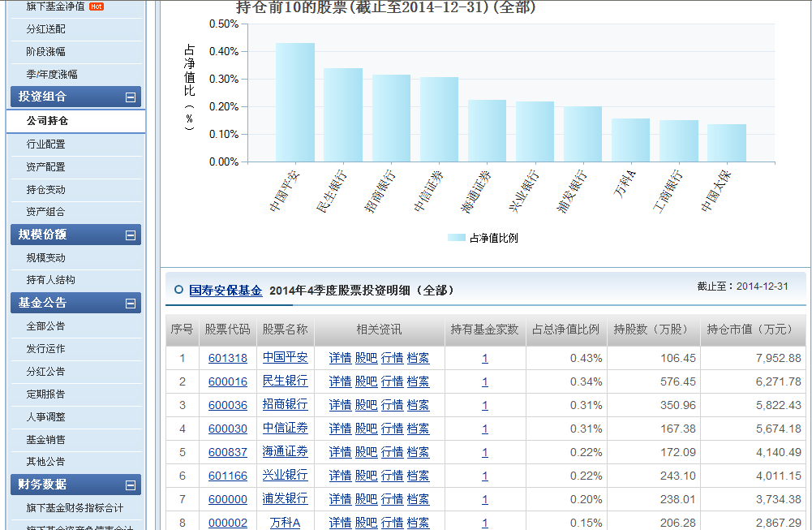Collapse the 投资组合 section toggle
This screenshot has width=812, height=530.
click(x=131, y=97)
